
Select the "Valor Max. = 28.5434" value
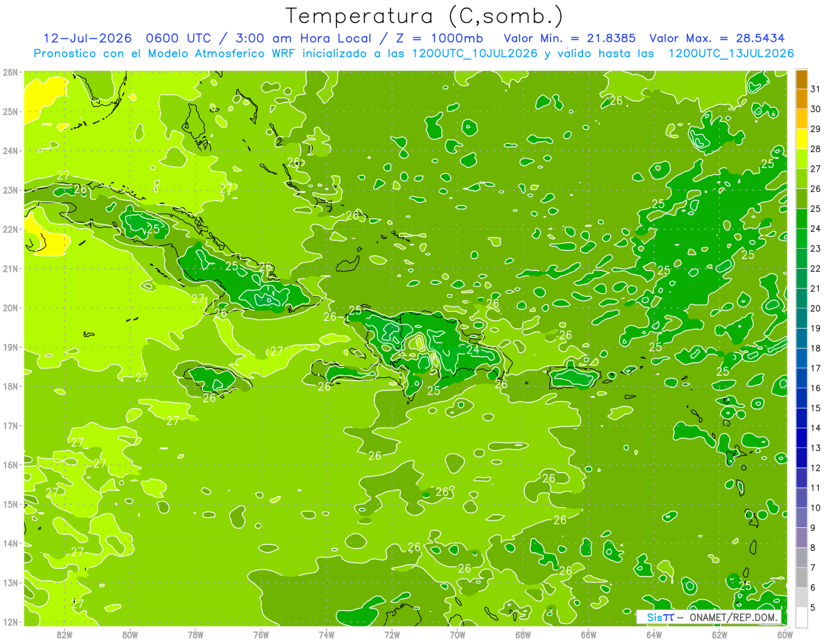[x=717, y=38]
